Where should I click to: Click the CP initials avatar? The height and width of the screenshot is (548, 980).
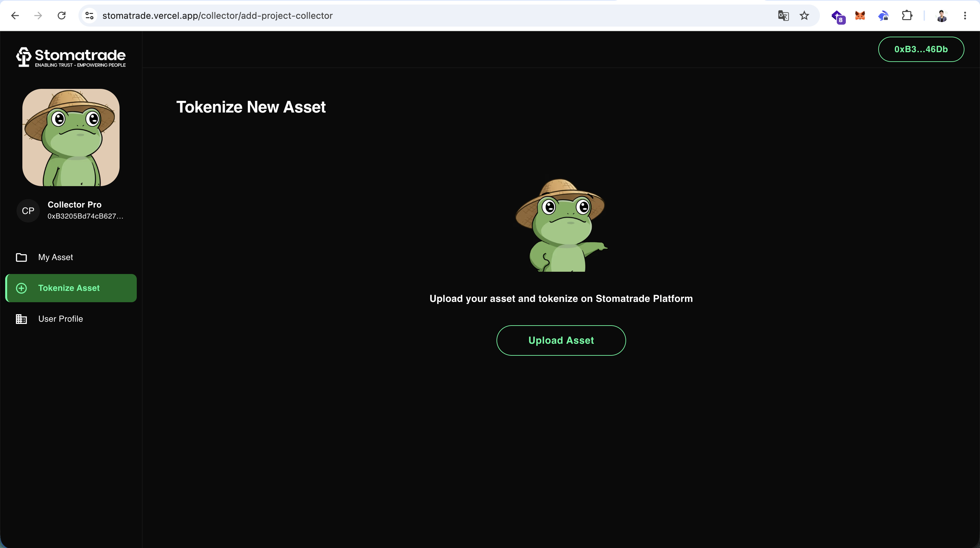click(x=28, y=210)
